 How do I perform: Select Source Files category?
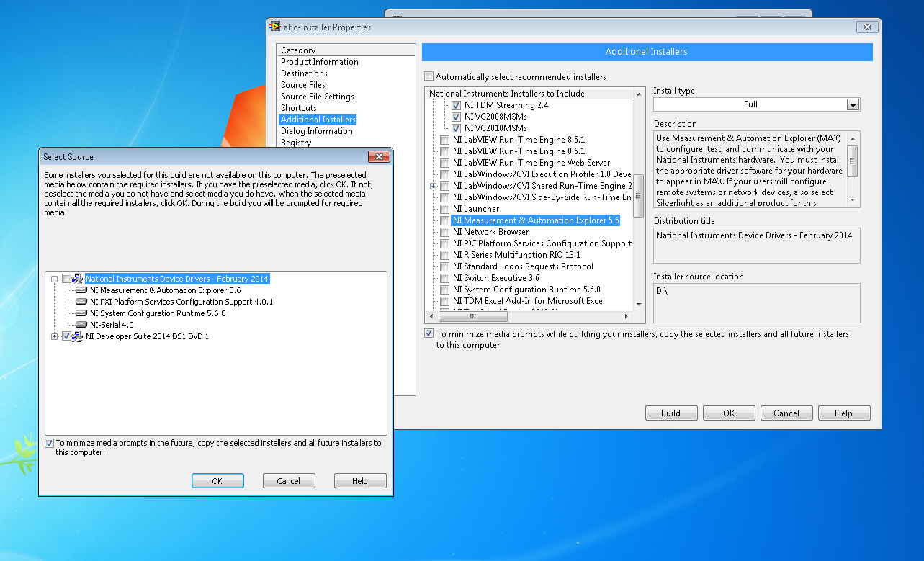[x=303, y=85]
